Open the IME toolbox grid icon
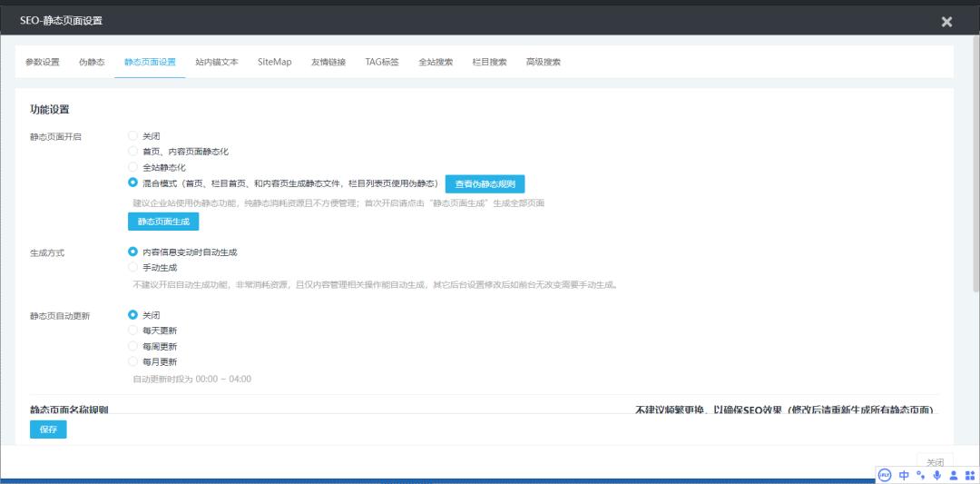The height and width of the screenshot is (484, 980). pos(970,475)
